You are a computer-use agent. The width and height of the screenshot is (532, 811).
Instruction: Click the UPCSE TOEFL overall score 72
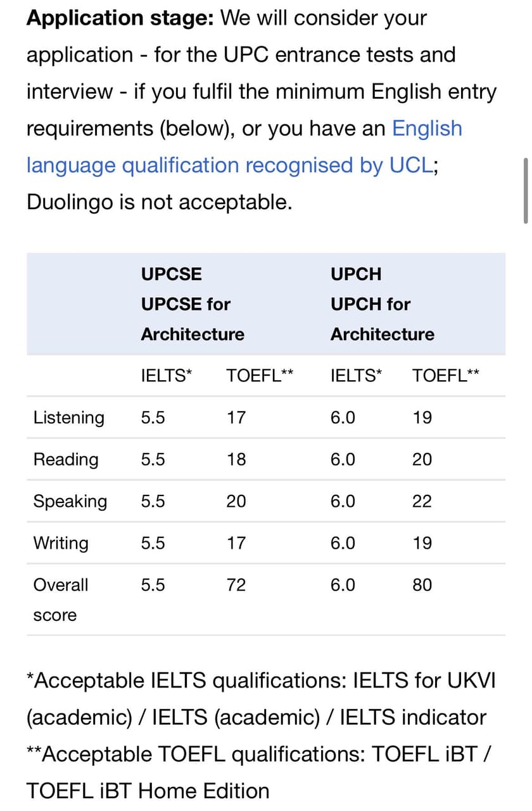236,585
